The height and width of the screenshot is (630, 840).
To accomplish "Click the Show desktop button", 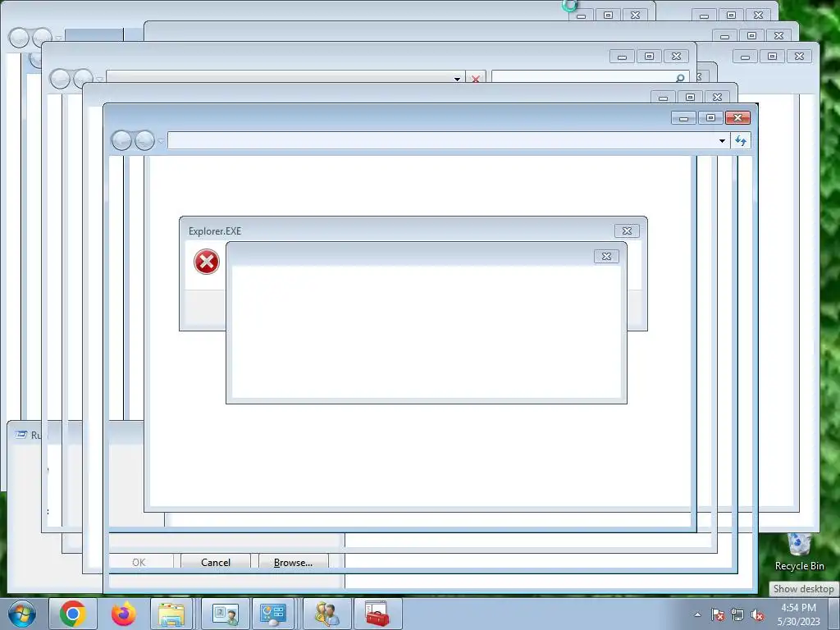I will click(833, 614).
